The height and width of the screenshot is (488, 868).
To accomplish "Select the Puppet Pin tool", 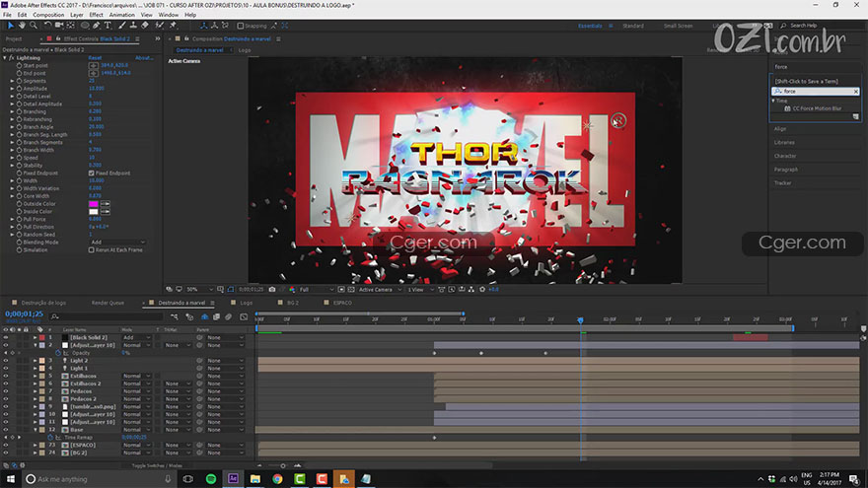I will click(173, 26).
